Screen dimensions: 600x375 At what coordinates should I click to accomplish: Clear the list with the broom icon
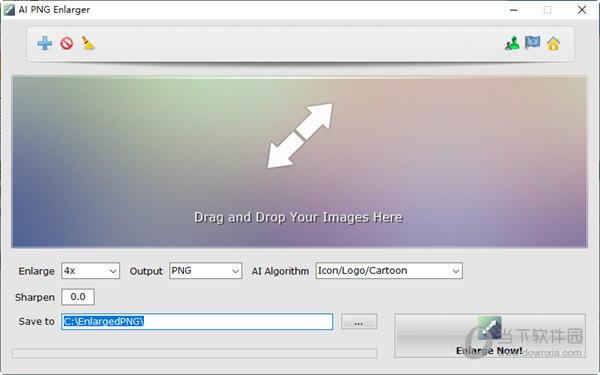(88, 43)
